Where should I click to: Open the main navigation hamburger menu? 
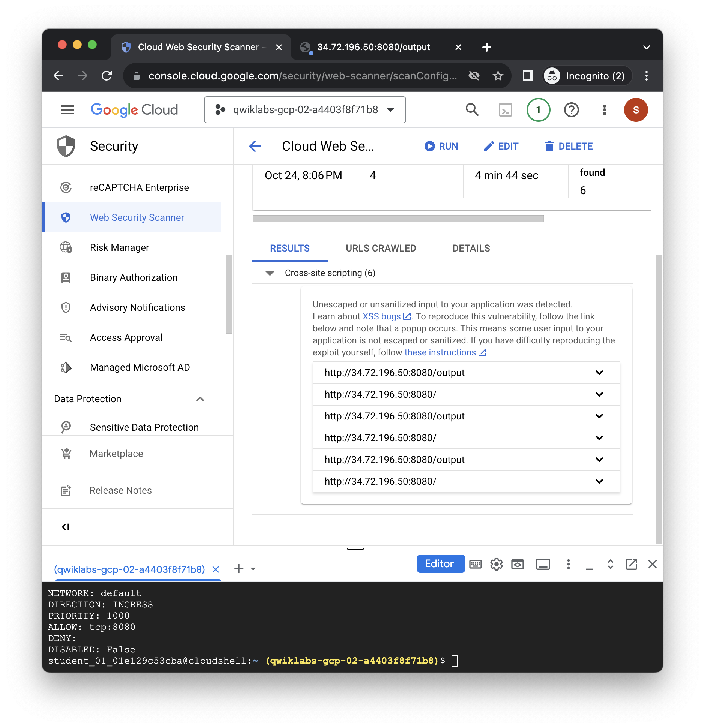tap(67, 110)
